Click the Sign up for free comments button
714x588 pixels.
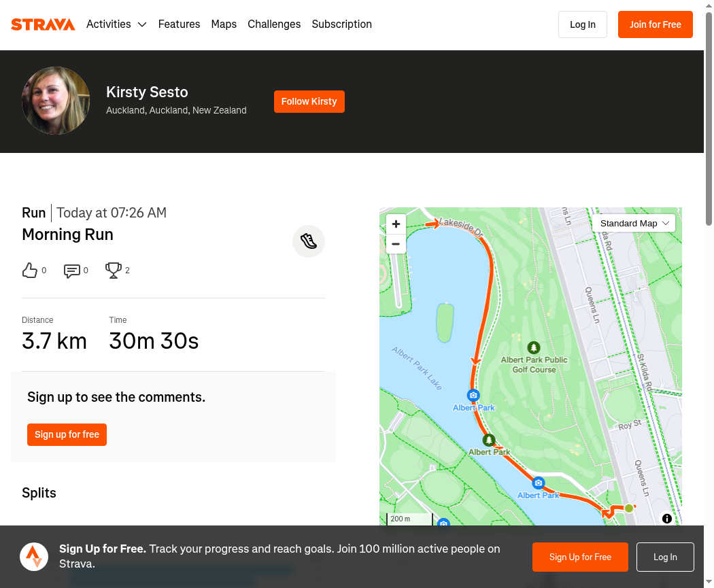coord(67,434)
